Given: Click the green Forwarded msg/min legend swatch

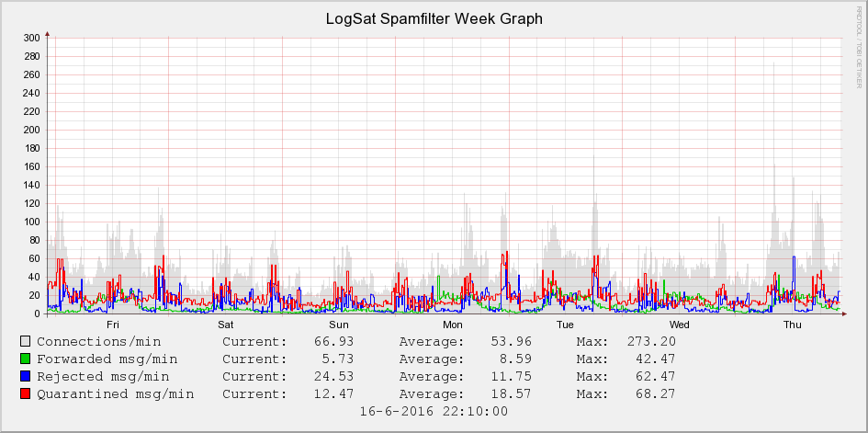Looking at the screenshot, I should [25, 359].
